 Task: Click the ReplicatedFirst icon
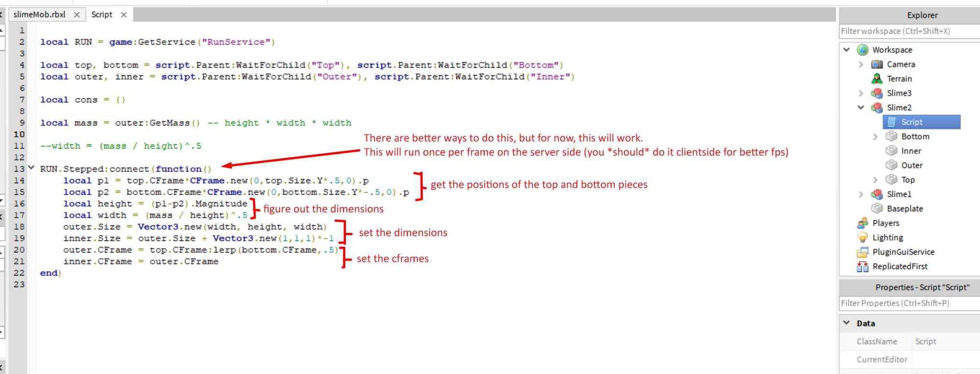pos(862,266)
